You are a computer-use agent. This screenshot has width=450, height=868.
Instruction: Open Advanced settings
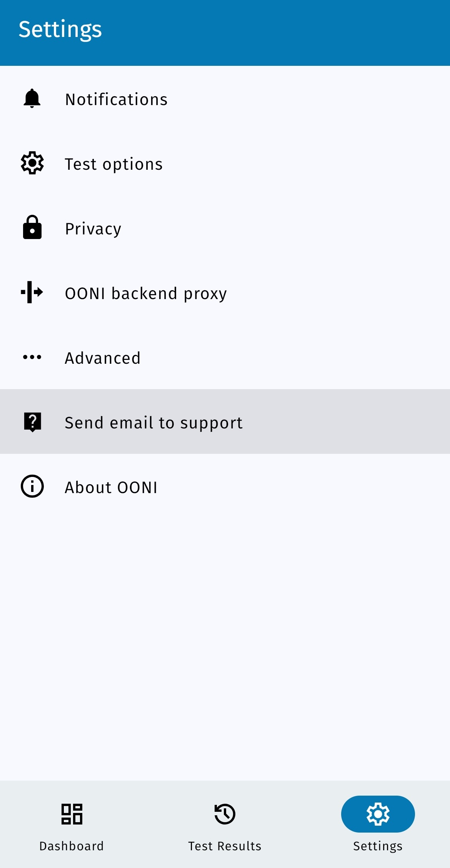point(103,358)
